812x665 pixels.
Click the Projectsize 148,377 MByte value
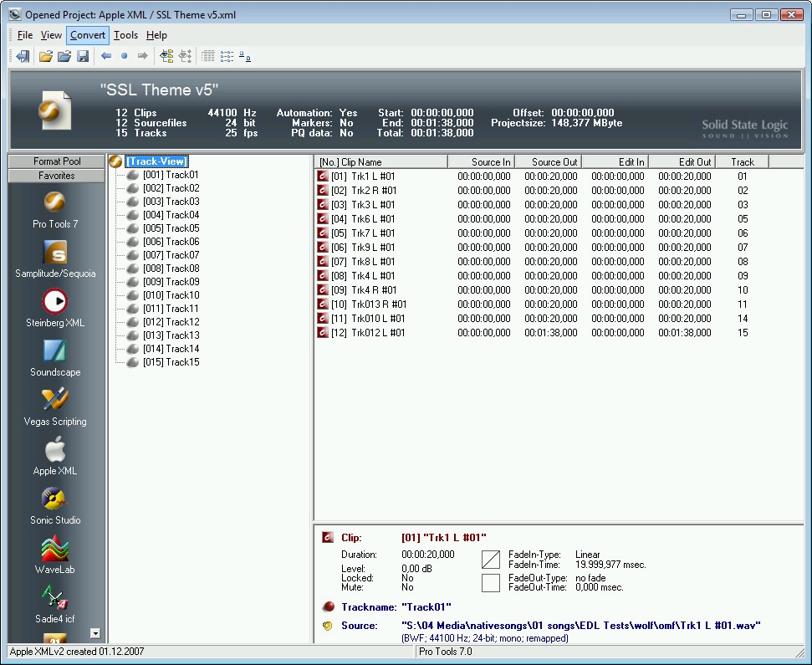coord(586,123)
